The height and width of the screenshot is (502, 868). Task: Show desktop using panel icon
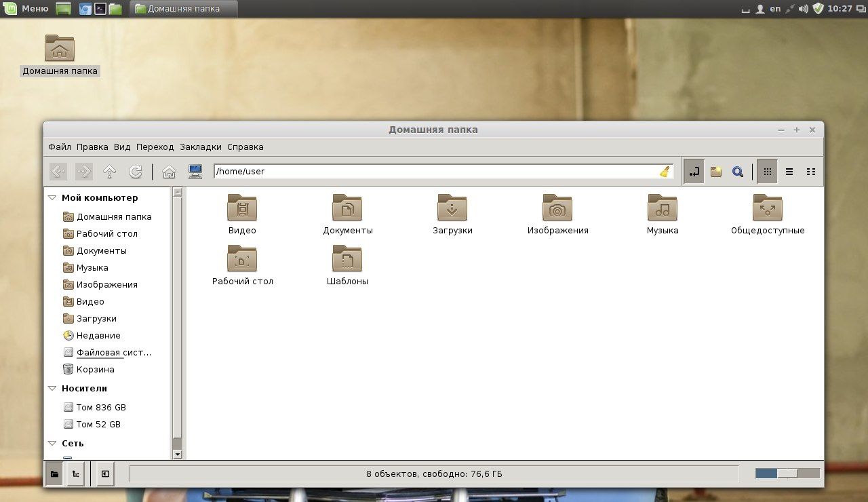point(63,9)
